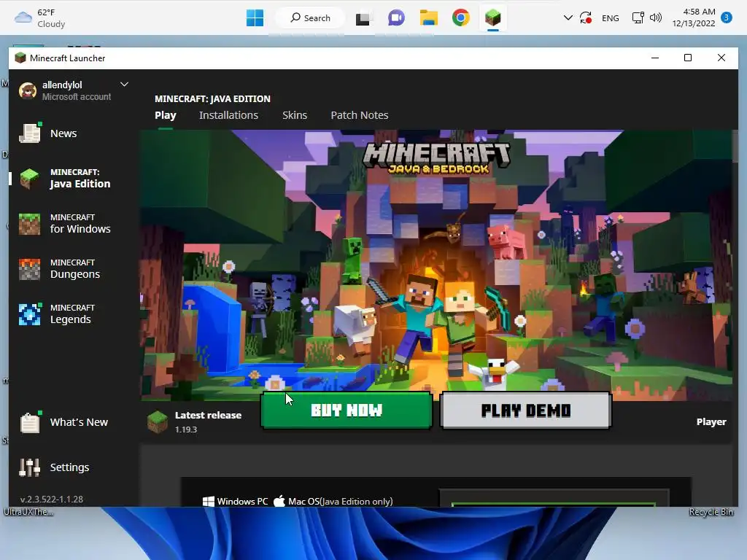Switch to the Skins tab
747x560 pixels.
295,115
